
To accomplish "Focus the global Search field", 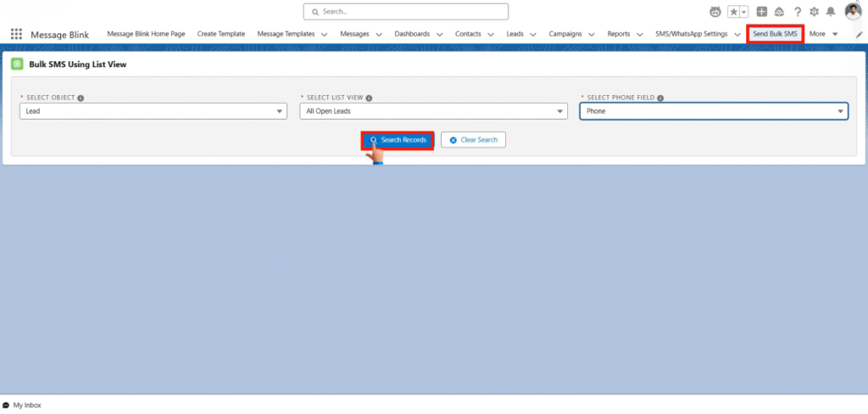I will 406,12.
